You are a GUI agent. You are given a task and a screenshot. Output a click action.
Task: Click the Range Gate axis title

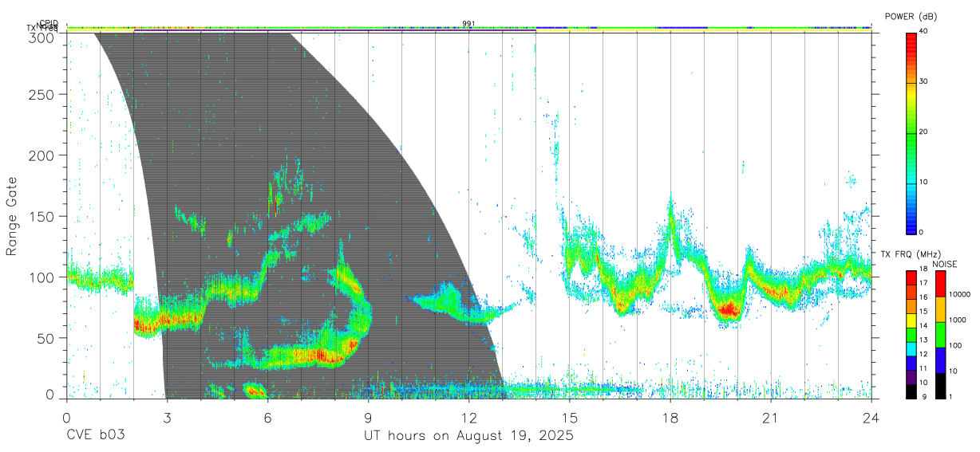(13, 216)
